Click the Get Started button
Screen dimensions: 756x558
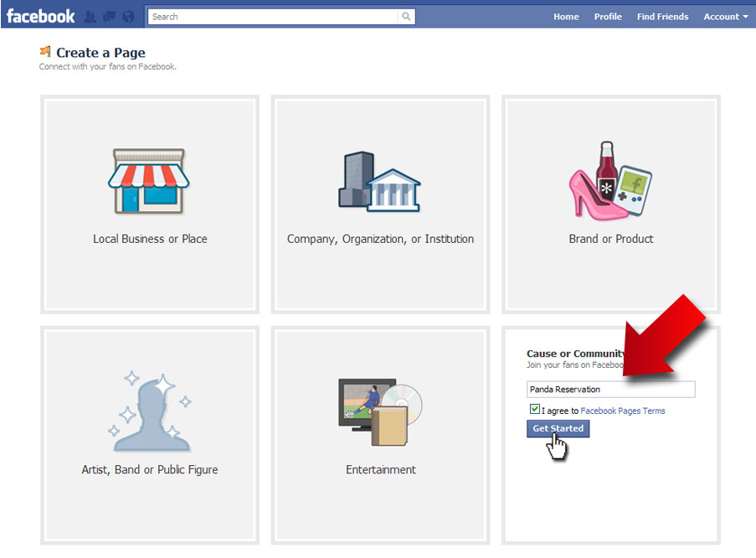pos(558,428)
